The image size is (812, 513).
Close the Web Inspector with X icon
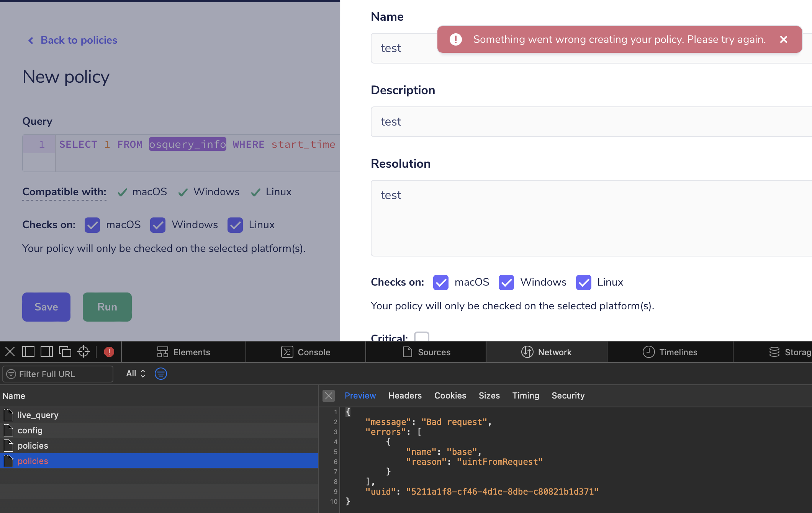click(x=10, y=351)
